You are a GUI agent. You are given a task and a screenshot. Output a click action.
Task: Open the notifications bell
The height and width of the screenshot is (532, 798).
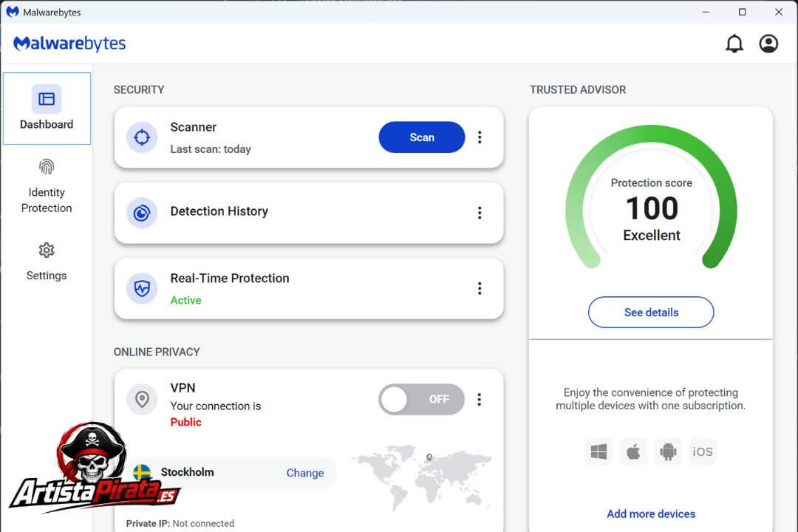(734, 44)
